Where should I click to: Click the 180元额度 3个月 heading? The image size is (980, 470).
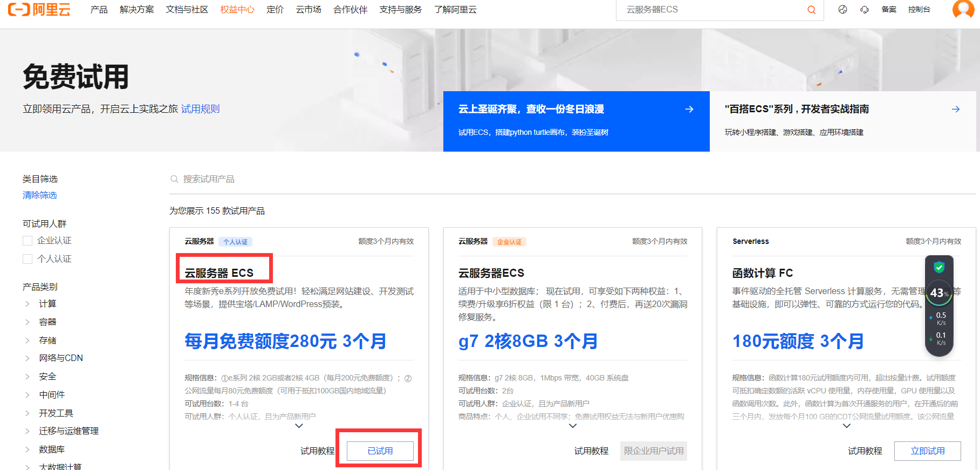[798, 341]
